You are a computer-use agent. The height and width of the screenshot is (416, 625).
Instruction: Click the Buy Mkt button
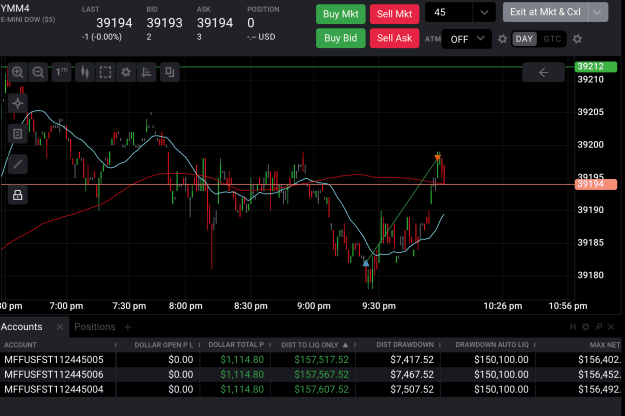340,14
